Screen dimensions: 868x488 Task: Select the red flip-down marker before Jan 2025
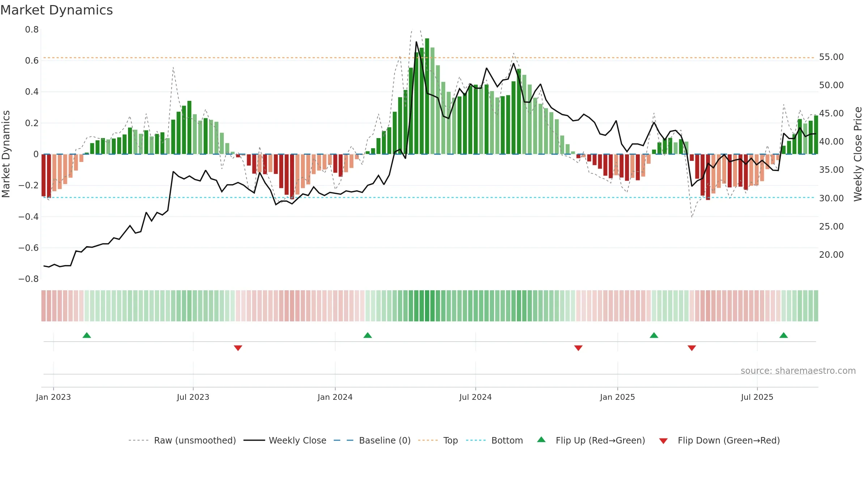[x=578, y=348]
